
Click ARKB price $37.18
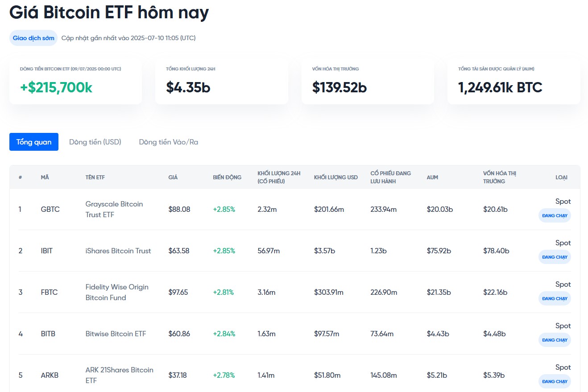[178, 375]
